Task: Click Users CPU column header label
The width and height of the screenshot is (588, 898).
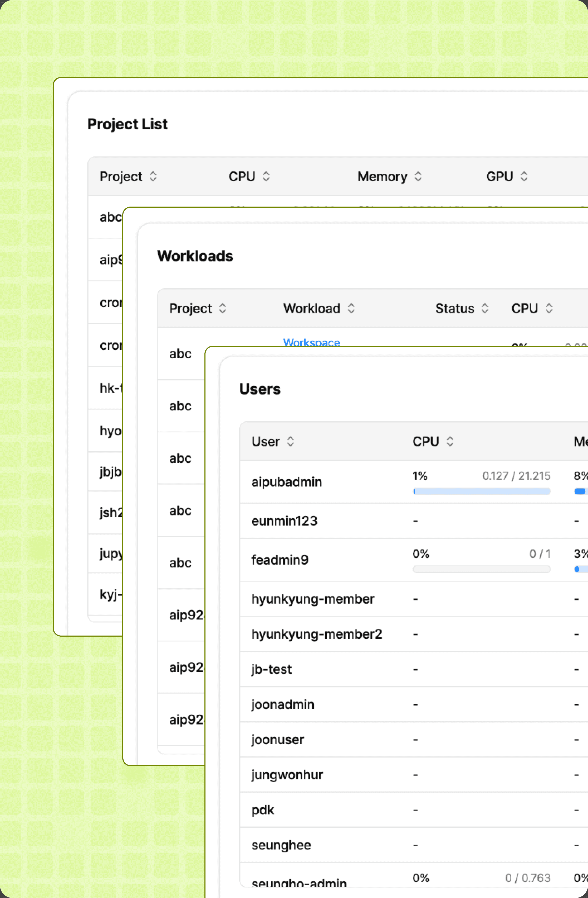Action: (x=426, y=441)
